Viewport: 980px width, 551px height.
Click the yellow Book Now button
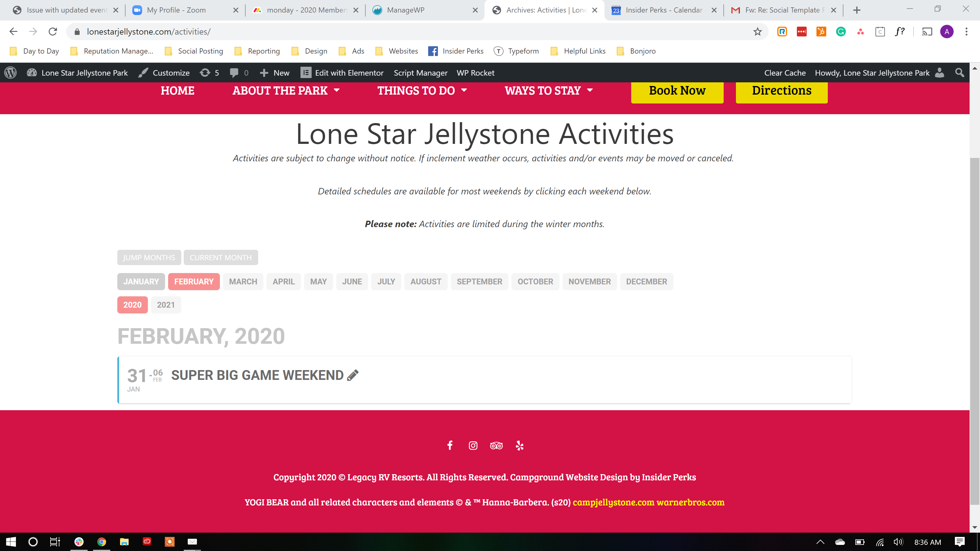tap(677, 91)
